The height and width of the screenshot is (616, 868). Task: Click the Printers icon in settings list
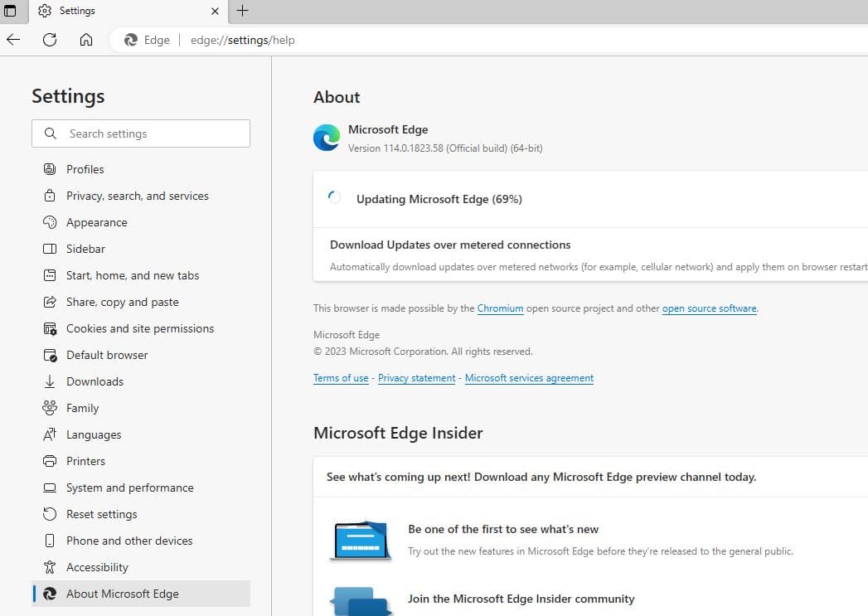coord(50,461)
